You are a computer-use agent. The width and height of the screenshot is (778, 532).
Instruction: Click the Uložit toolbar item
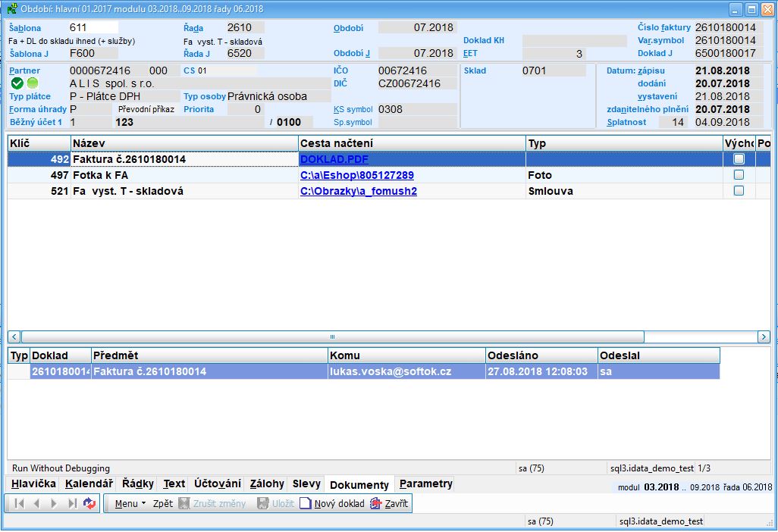(x=275, y=504)
